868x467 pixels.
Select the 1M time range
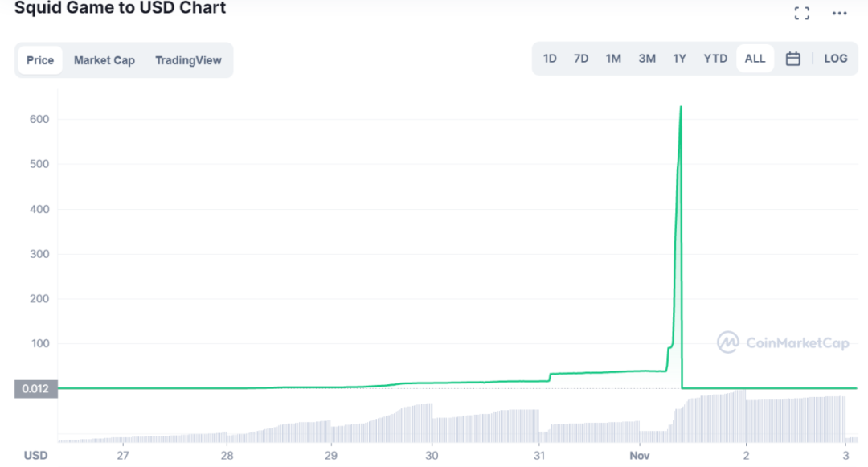coord(613,59)
